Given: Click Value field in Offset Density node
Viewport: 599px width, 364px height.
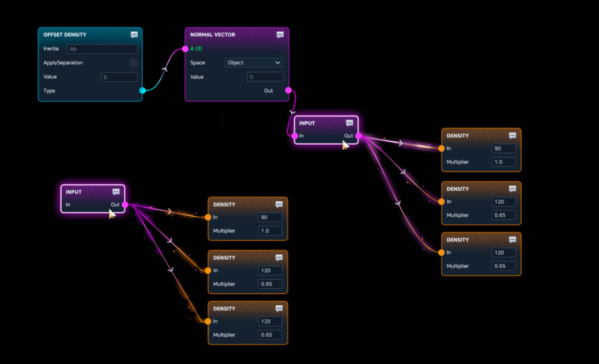Looking at the screenshot, I should click(x=119, y=77).
